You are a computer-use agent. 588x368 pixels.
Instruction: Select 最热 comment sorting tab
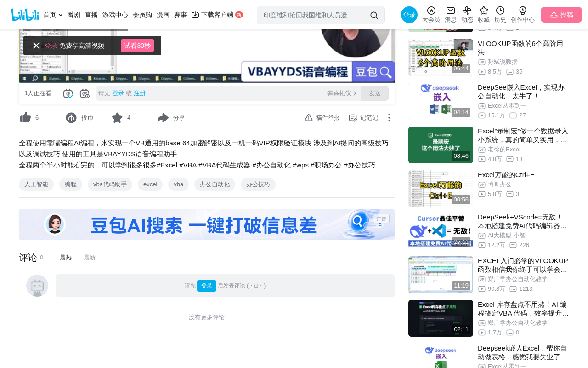[x=66, y=258]
